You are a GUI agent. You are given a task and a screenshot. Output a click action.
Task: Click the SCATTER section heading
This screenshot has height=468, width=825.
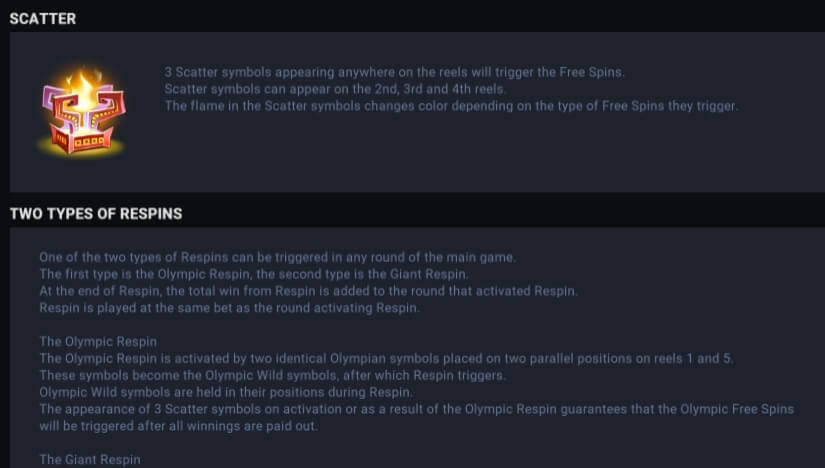[x=42, y=18]
